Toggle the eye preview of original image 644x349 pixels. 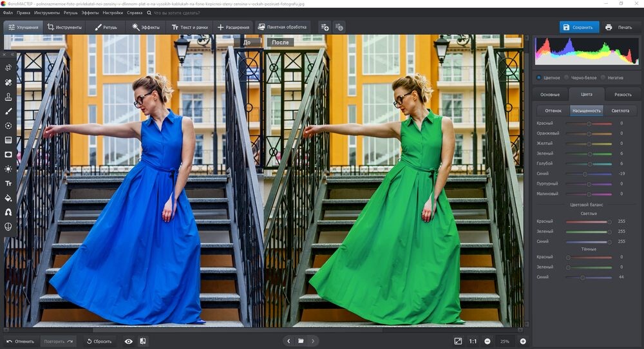pos(129,341)
